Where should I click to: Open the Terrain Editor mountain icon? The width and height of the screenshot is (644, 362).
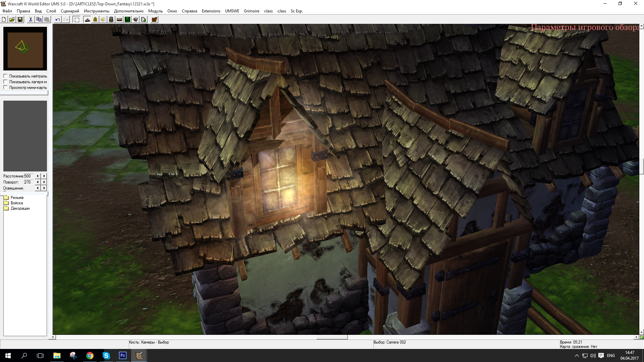pyautogui.click(x=87, y=19)
